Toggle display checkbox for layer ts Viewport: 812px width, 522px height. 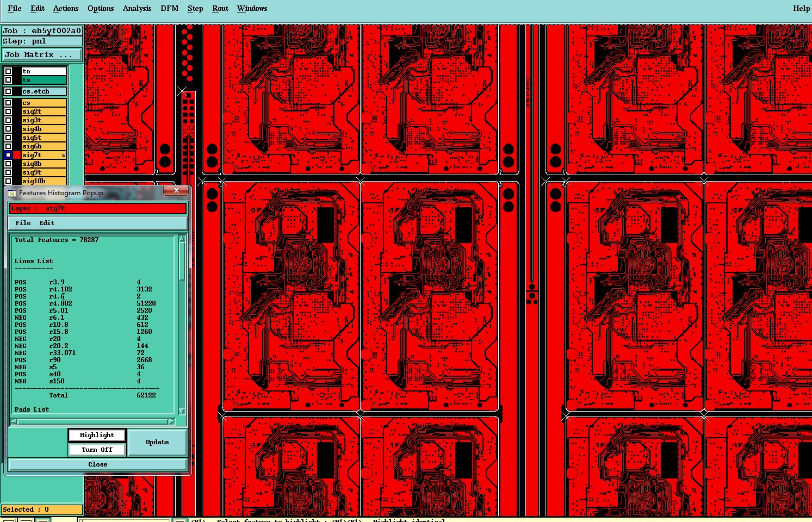[x=8, y=80]
